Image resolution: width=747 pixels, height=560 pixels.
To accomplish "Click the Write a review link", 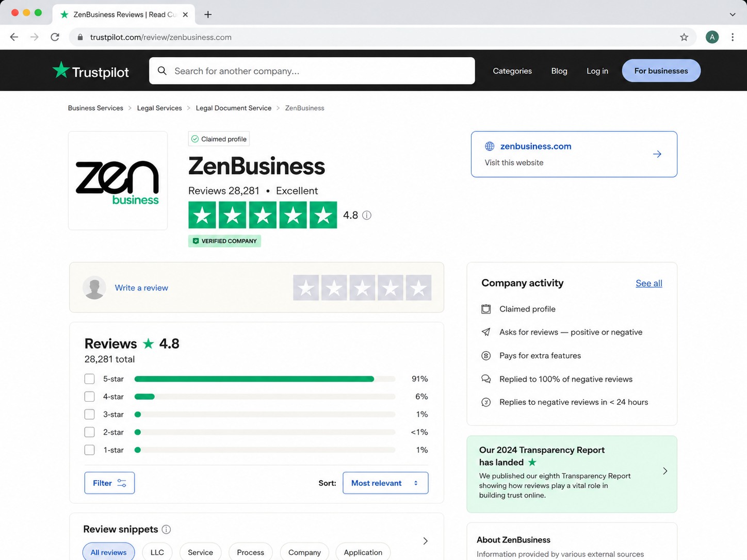I will [141, 288].
